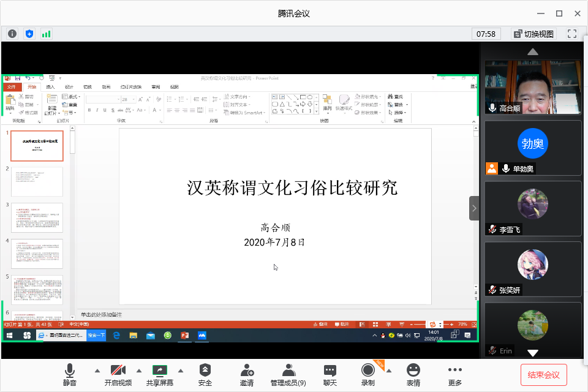
Task: Check the green network signal icon
Action: click(47, 34)
